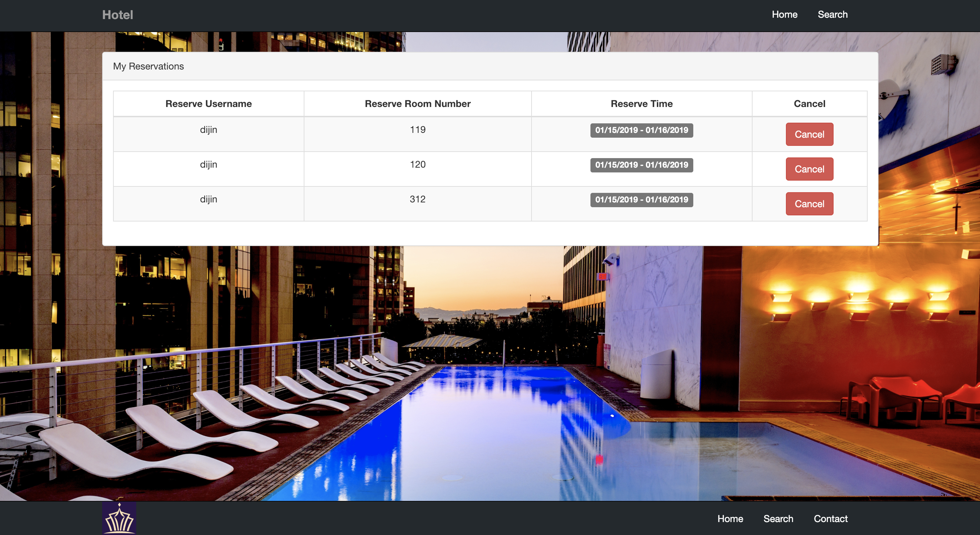Click the Reserve Time column header

click(x=642, y=104)
